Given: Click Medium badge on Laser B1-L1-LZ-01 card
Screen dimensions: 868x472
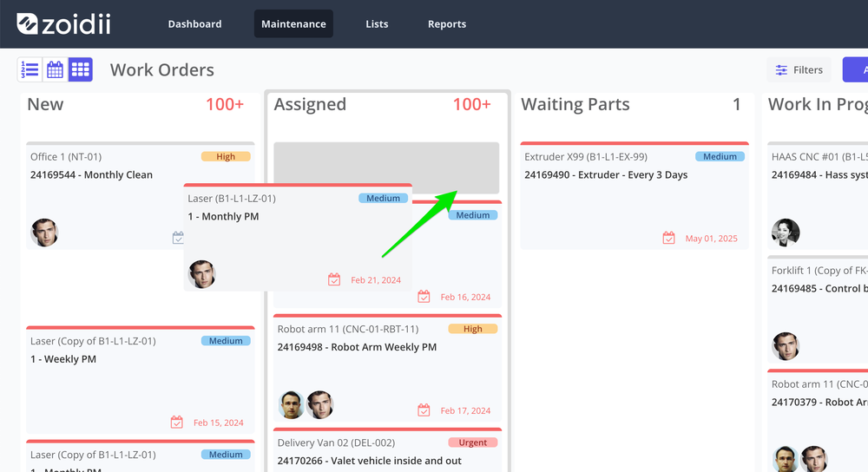Looking at the screenshot, I should [x=383, y=198].
